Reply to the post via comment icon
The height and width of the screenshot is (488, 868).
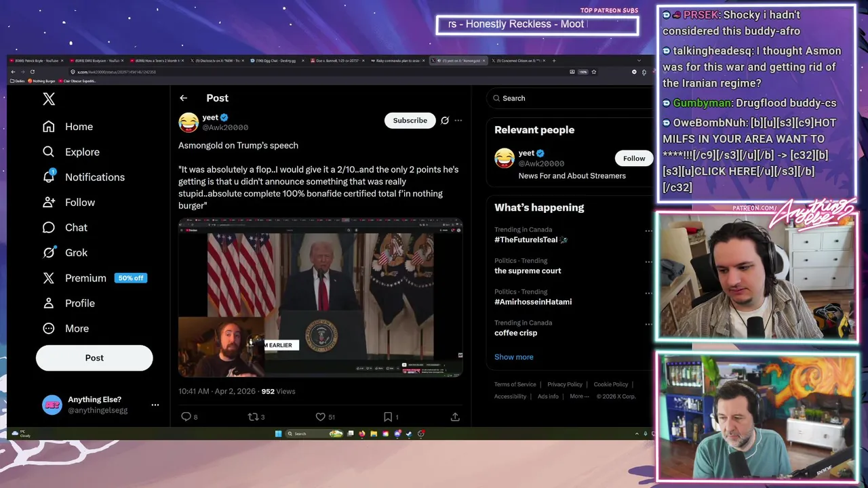[186, 417]
